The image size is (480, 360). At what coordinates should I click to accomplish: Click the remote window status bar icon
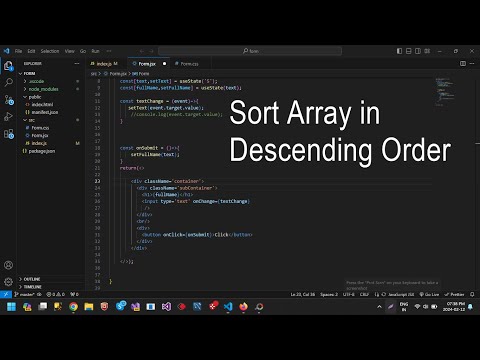click(6, 294)
